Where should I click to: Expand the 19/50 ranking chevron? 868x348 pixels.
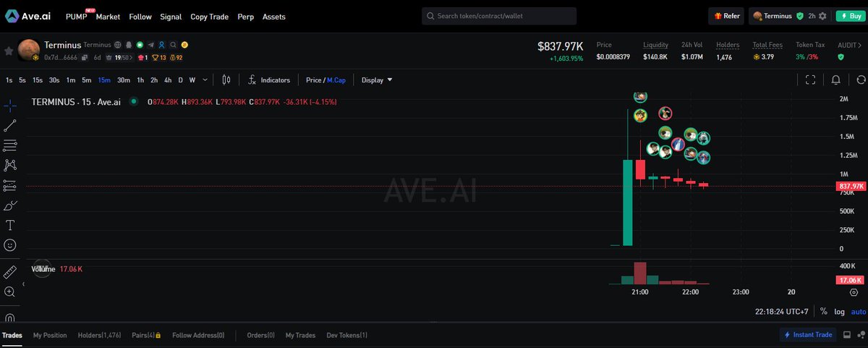[130, 57]
